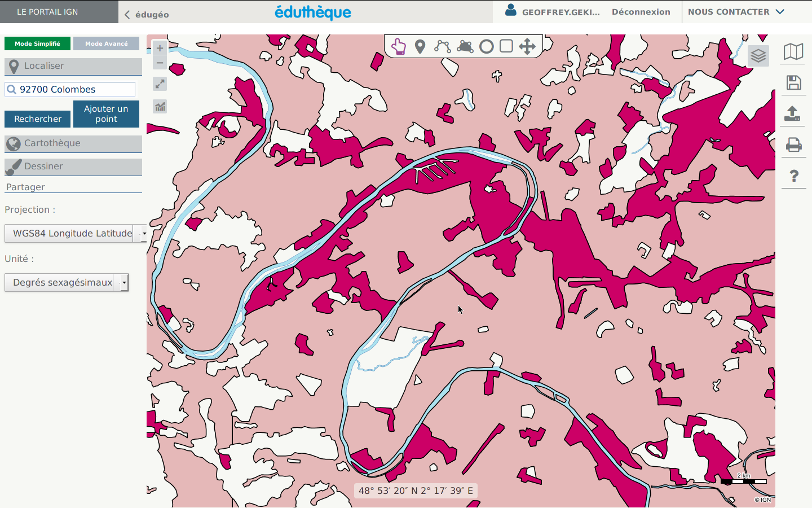
Task: Open the layers stack panel
Action: pos(758,55)
